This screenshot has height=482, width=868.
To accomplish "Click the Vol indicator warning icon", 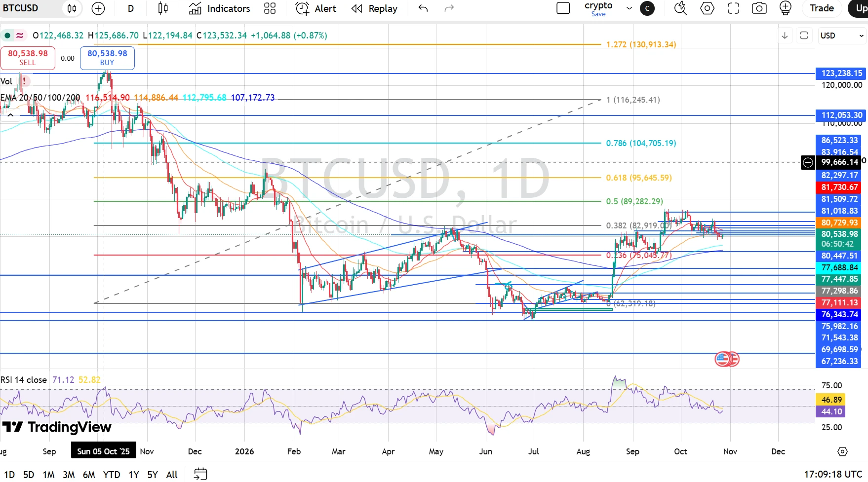I will [24, 81].
